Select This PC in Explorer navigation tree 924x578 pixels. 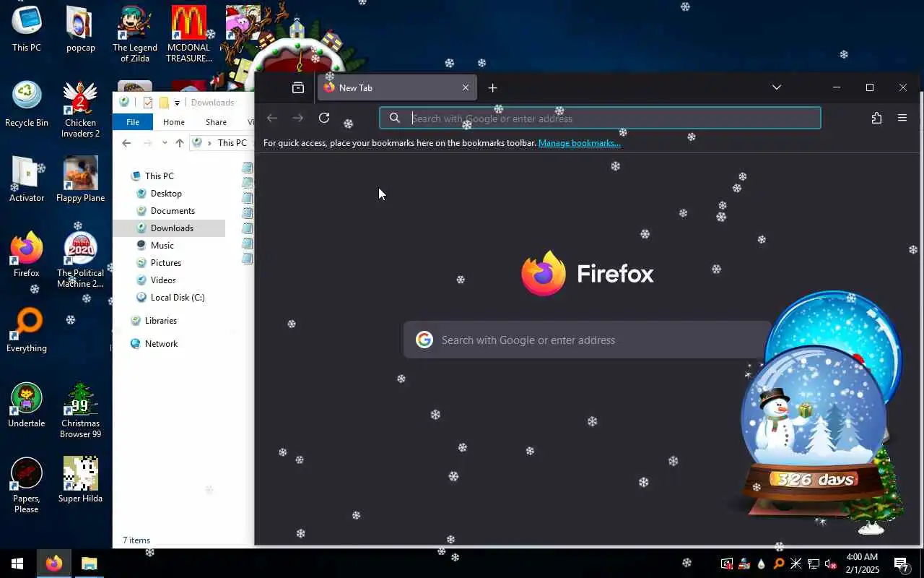pyautogui.click(x=159, y=176)
